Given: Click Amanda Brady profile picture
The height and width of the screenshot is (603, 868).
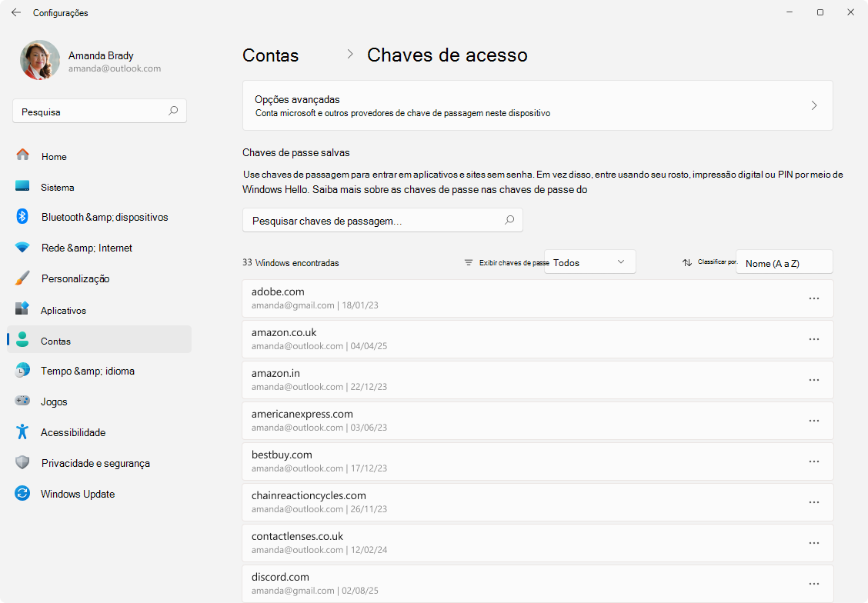Looking at the screenshot, I should 40,60.
